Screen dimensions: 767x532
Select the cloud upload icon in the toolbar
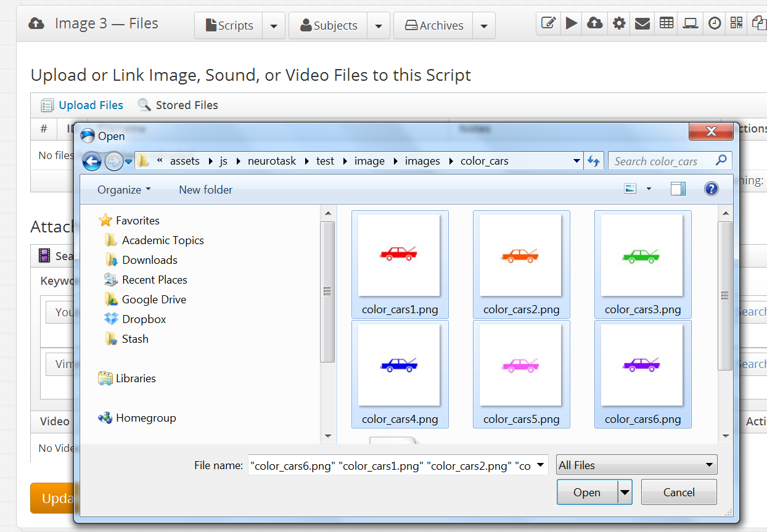click(x=595, y=23)
